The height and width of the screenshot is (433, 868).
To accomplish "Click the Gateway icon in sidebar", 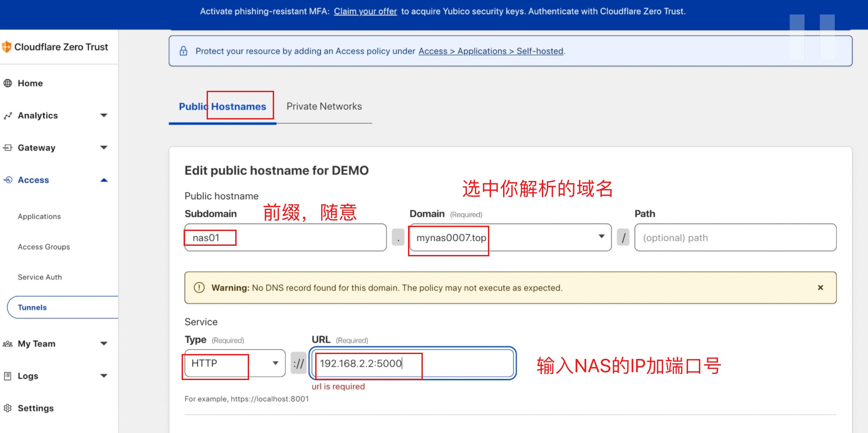I will point(8,148).
